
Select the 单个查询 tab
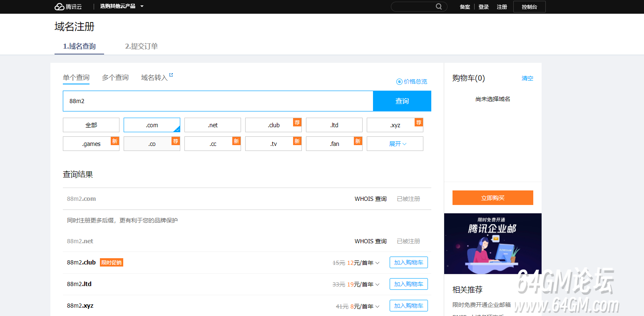[x=76, y=78]
